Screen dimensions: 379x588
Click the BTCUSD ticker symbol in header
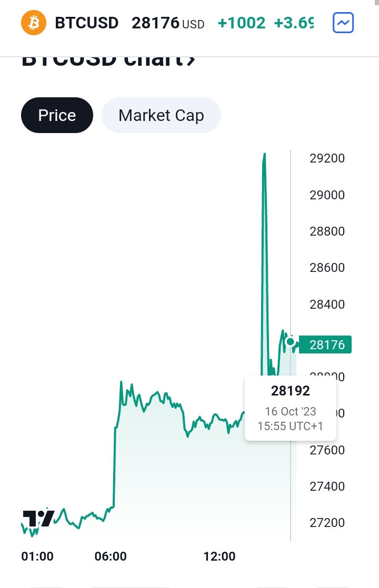coord(87,23)
